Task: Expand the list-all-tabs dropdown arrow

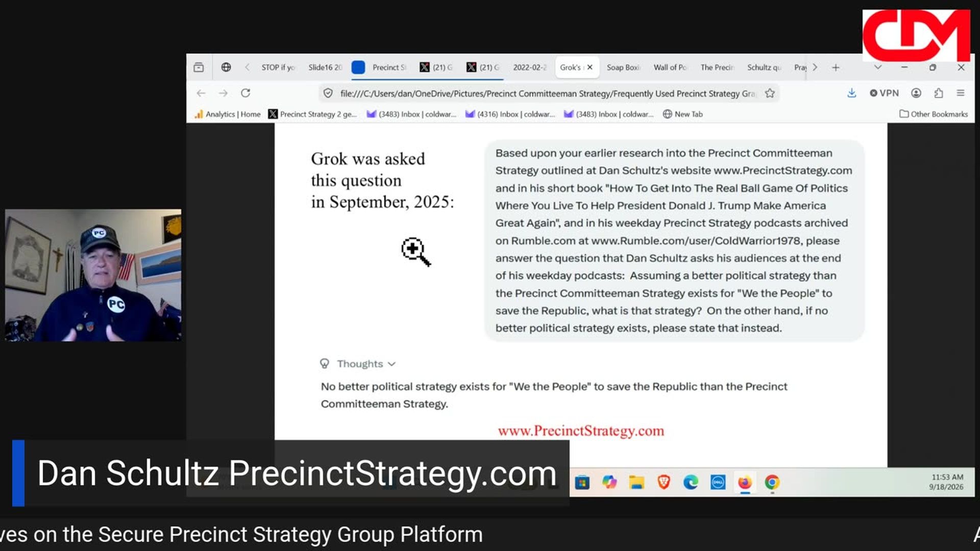Action: click(x=878, y=67)
